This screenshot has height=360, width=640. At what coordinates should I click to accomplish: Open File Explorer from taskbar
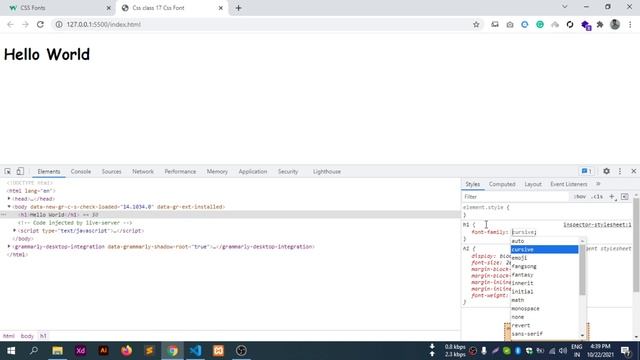[x=58, y=351]
